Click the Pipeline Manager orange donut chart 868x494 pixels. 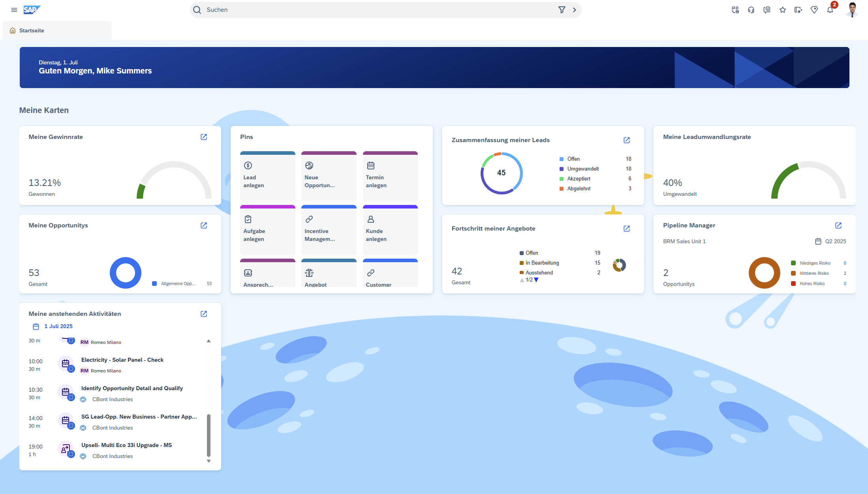[765, 273]
